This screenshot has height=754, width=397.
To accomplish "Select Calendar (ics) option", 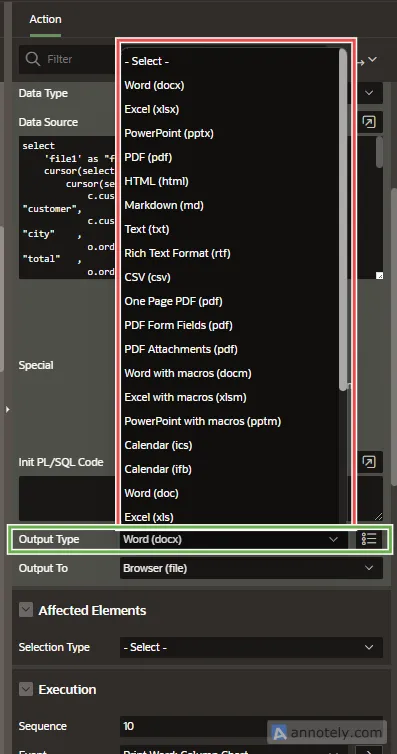I will pyautogui.click(x=158, y=445).
